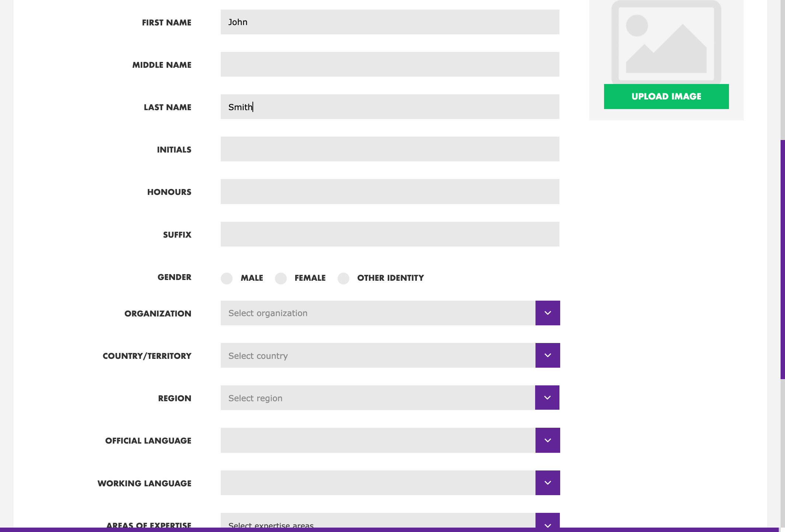Click the OTHER IDENTITY label text
This screenshot has height=532, width=785.
click(x=391, y=278)
